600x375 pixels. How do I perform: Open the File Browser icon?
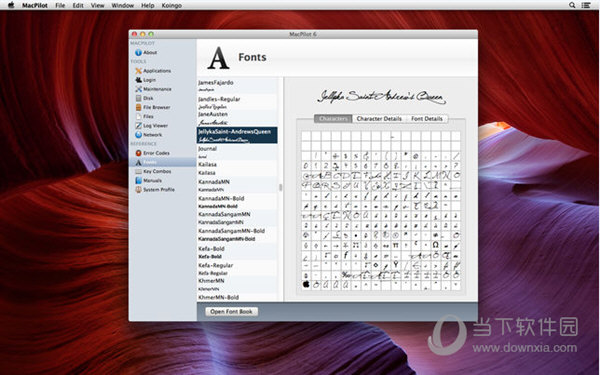point(139,108)
